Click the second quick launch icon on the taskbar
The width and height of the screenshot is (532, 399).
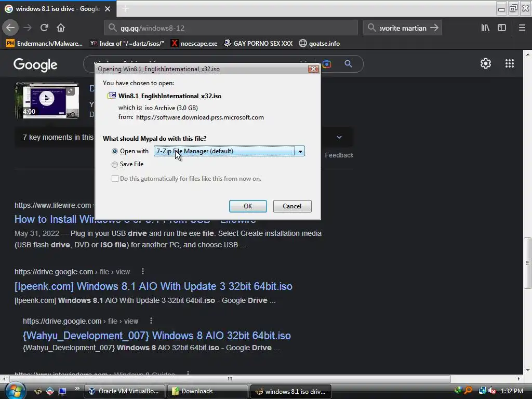point(50,391)
